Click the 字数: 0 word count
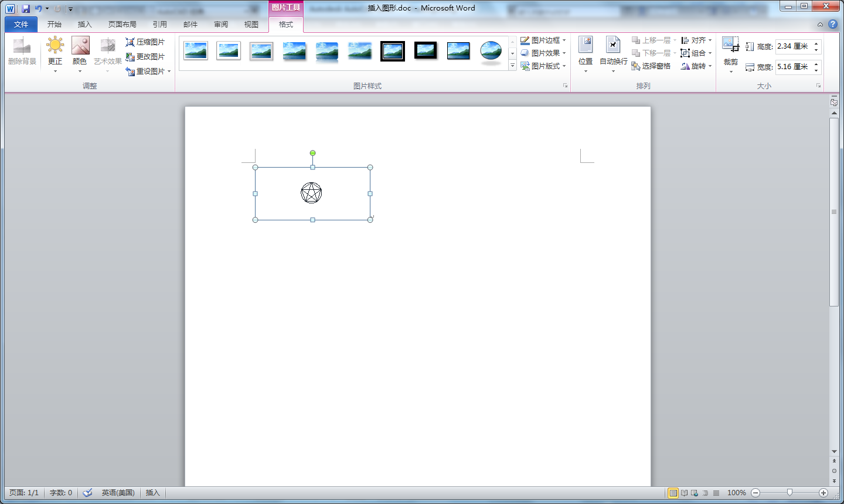 [61, 493]
